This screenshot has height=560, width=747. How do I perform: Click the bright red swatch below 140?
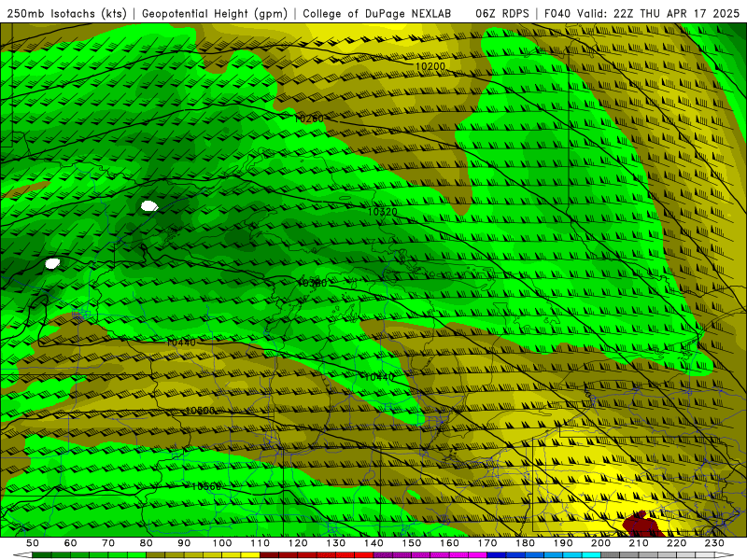pyautogui.click(x=364, y=555)
